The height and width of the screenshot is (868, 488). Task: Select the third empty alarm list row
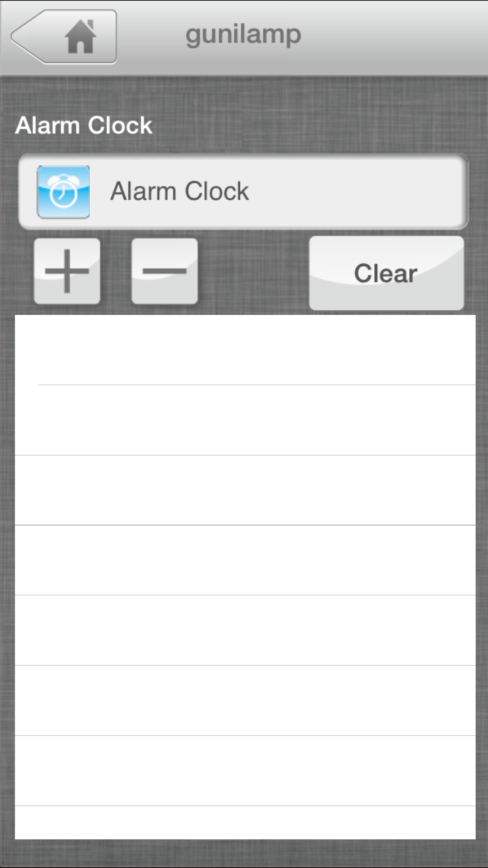tap(245, 490)
